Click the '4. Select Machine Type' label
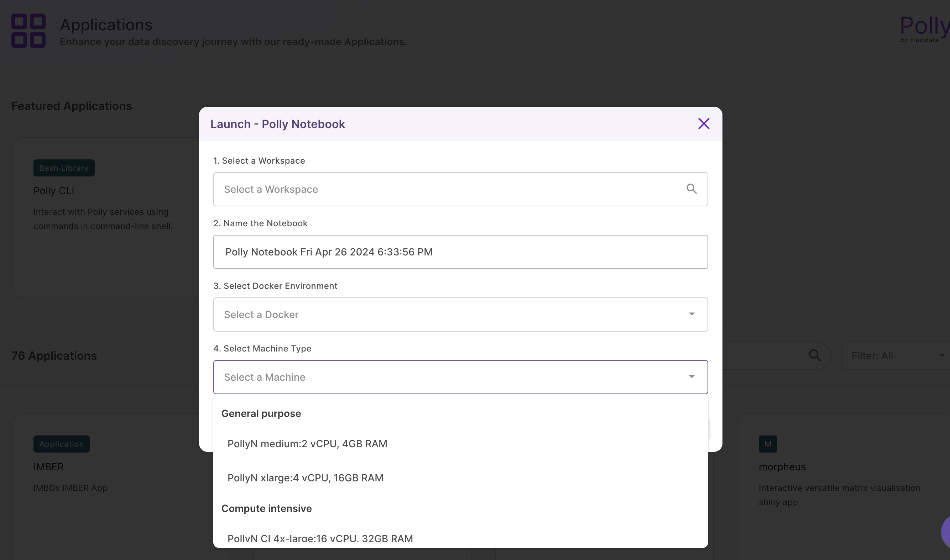 262,349
